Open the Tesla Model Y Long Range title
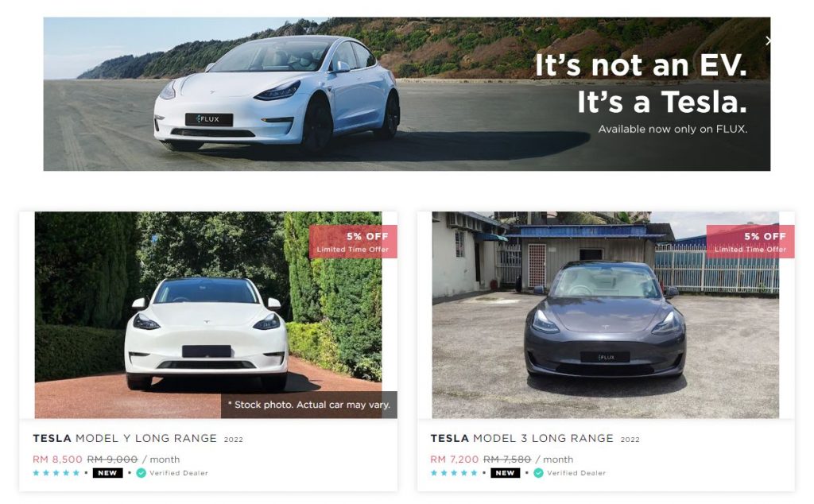 point(125,438)
